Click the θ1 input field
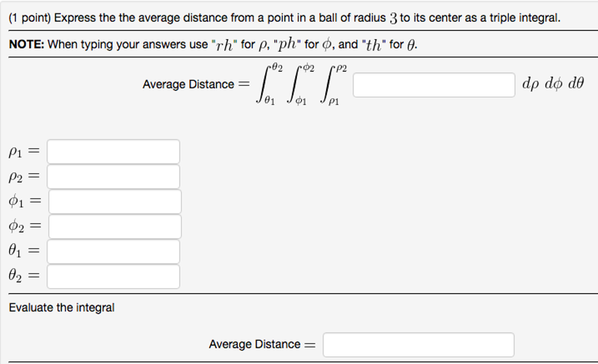 (113, 251)
